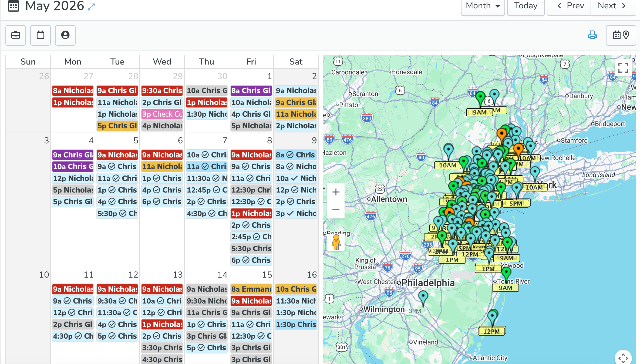The width and height of the screenshot is (640, 364).
Task: Open the 6p Chris event on May 6
Action: pyautogui.click(x=162, y=202)
